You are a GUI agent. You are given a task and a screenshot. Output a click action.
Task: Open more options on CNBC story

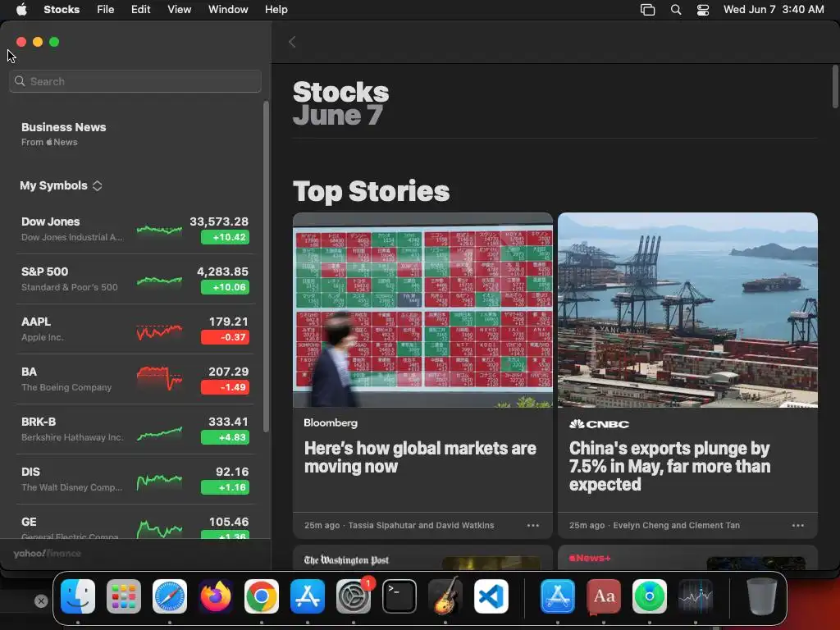point(798,526)
